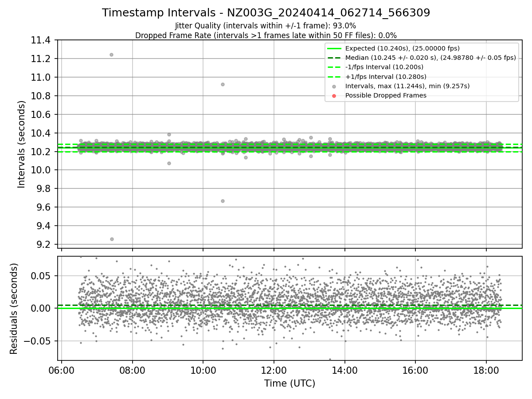Click the grey dot marker for Intervals legend
The width and height of the screenshot is (532, 399).
pyautogui.click(x=334, y=86)
